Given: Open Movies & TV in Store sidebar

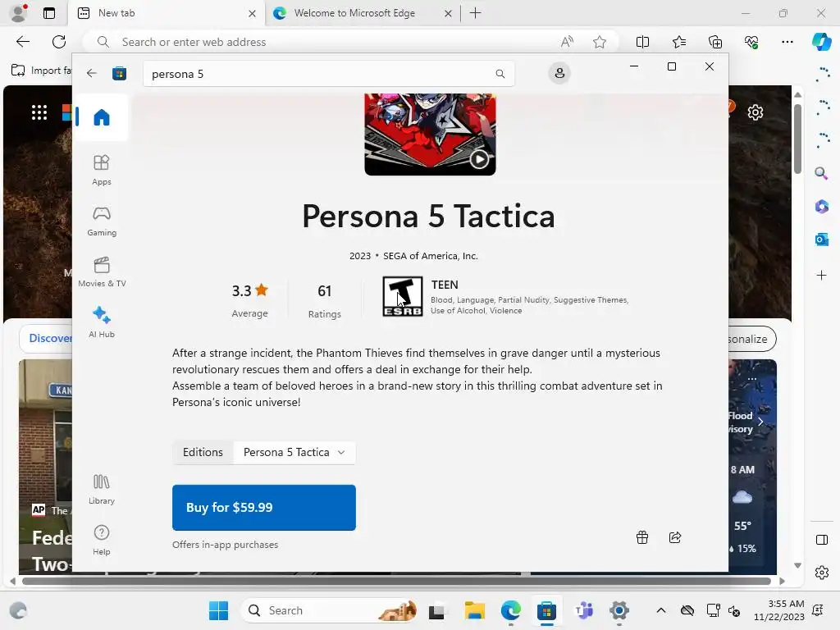Looking at the screenshot, I should point(101,272).
